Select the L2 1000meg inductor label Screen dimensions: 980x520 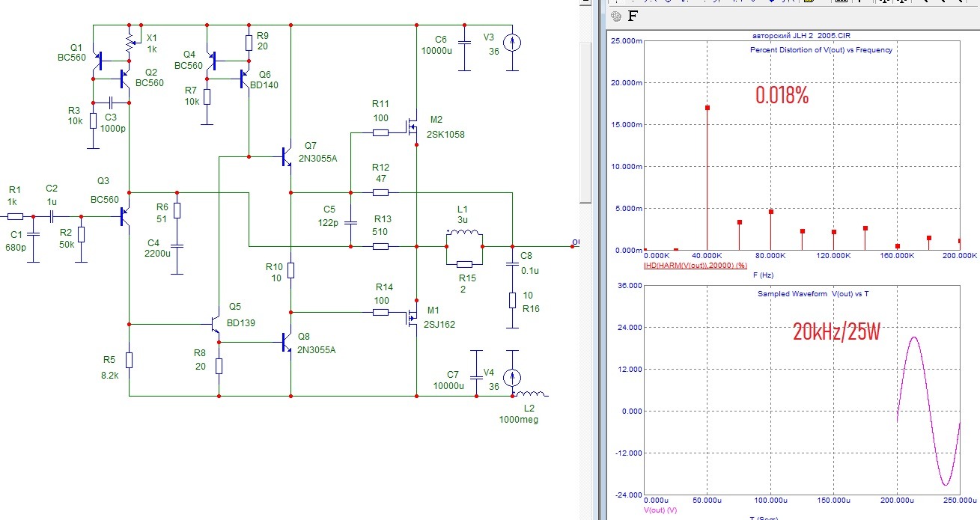518,415
